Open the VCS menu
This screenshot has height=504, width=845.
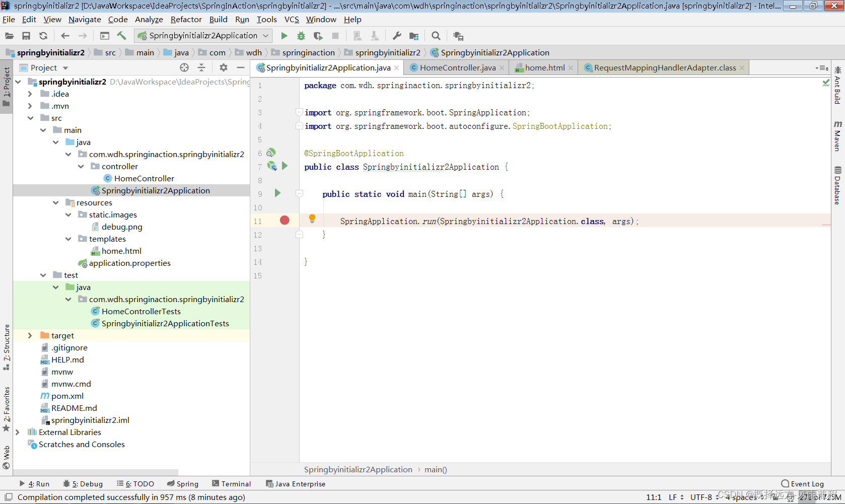tap(292, 19)
